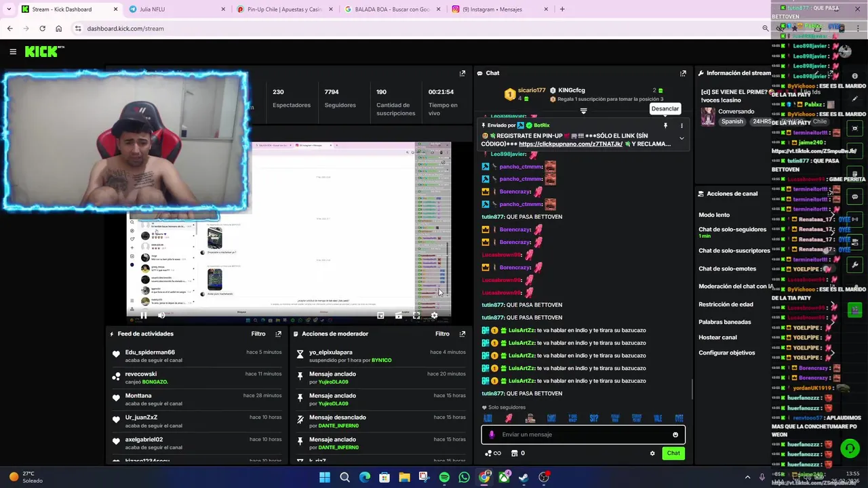The image size is (868, 488).
Task: Reload the dashboard page
Action: [42, 28]
